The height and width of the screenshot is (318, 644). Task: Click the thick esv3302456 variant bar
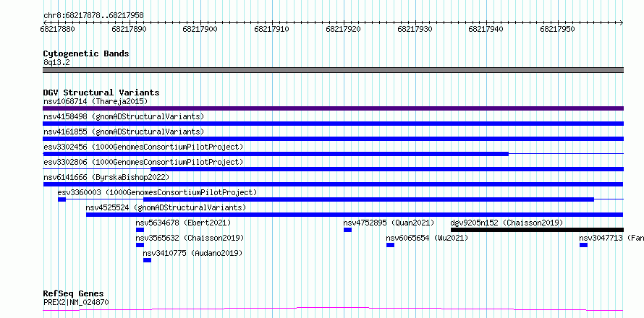(x=276, y=154)
